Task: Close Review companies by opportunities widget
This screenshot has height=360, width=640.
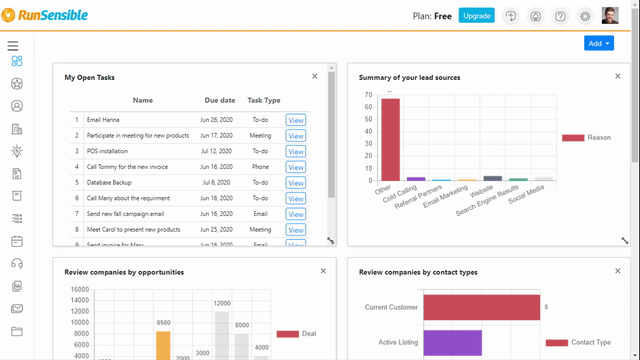Action: [323, 271]
